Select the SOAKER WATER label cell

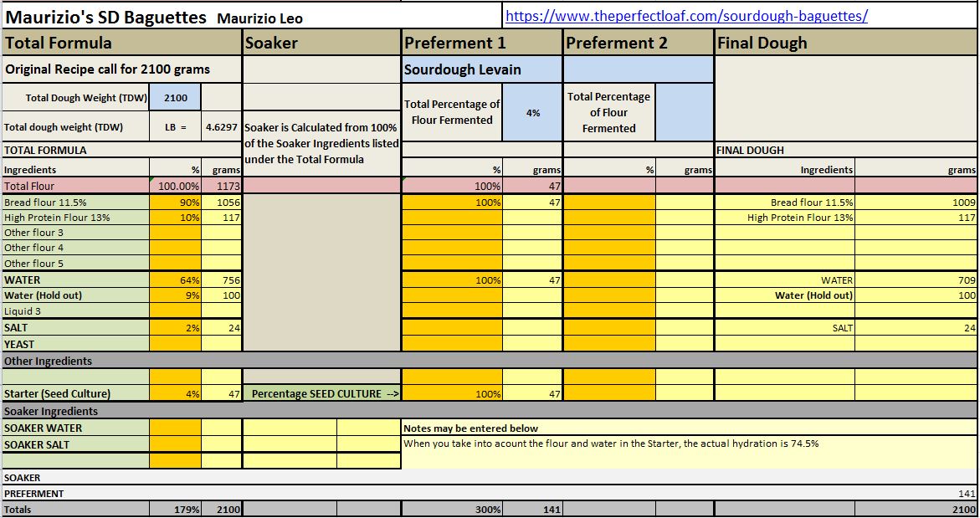pyautogui.click(x=75, y=428)
